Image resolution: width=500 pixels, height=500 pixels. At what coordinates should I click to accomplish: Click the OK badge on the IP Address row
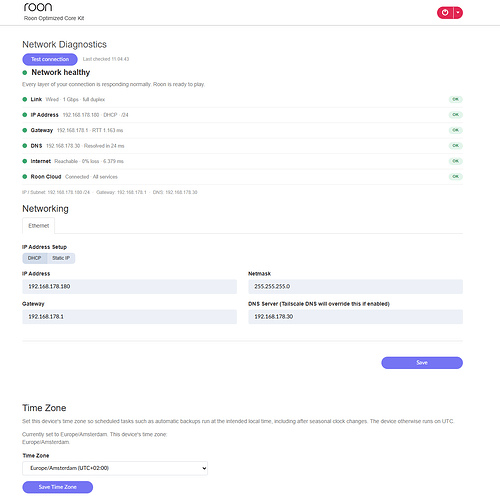click(455, 115)
